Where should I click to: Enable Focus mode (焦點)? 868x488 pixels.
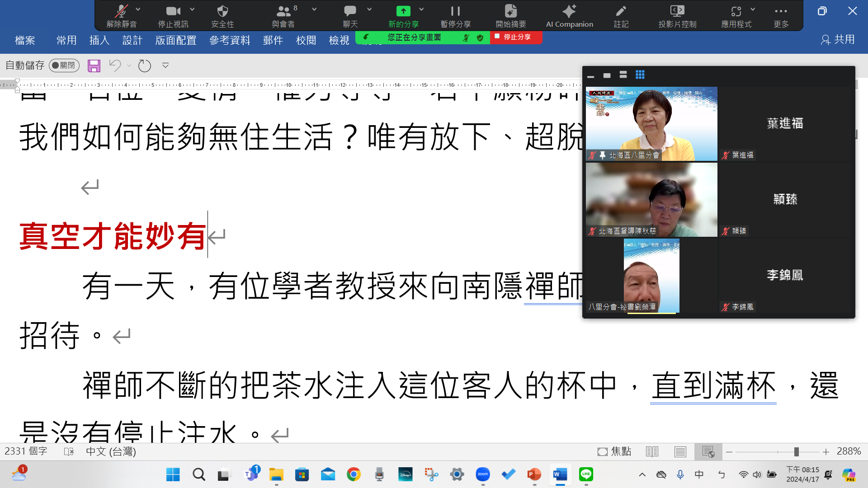pyautogui.click(x=614, y=451)
